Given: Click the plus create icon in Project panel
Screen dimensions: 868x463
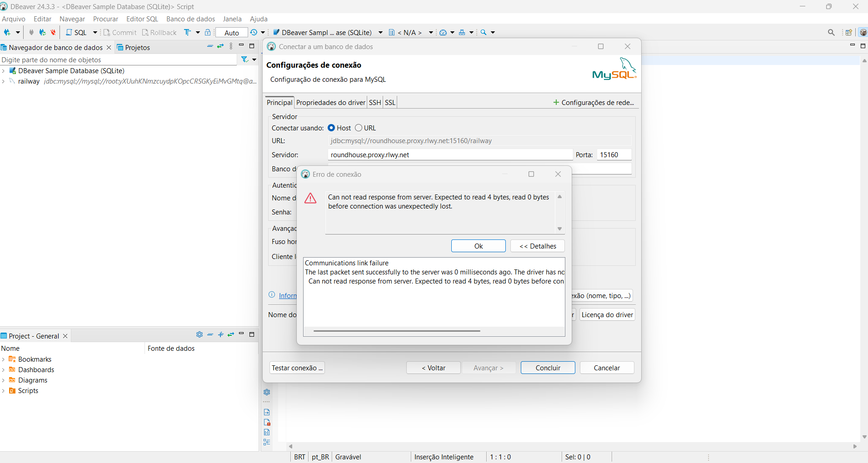Looking at the screenshot, I should (x=220, y=334).
